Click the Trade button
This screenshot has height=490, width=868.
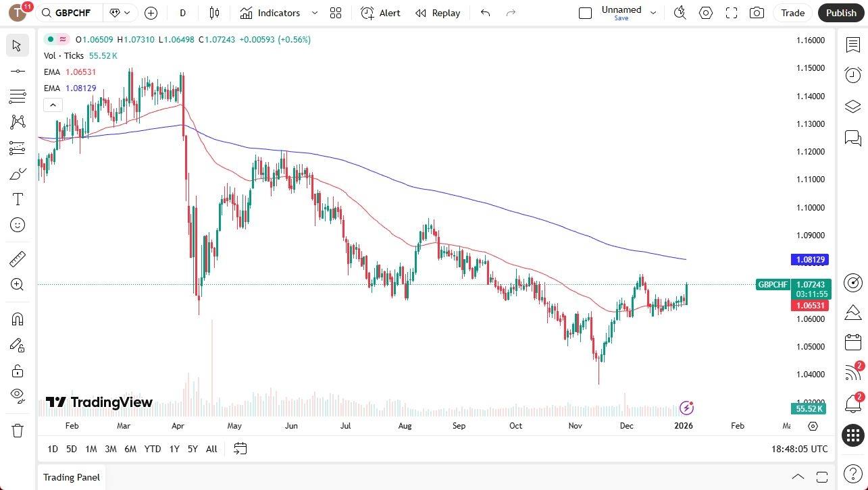pos(792,13)
